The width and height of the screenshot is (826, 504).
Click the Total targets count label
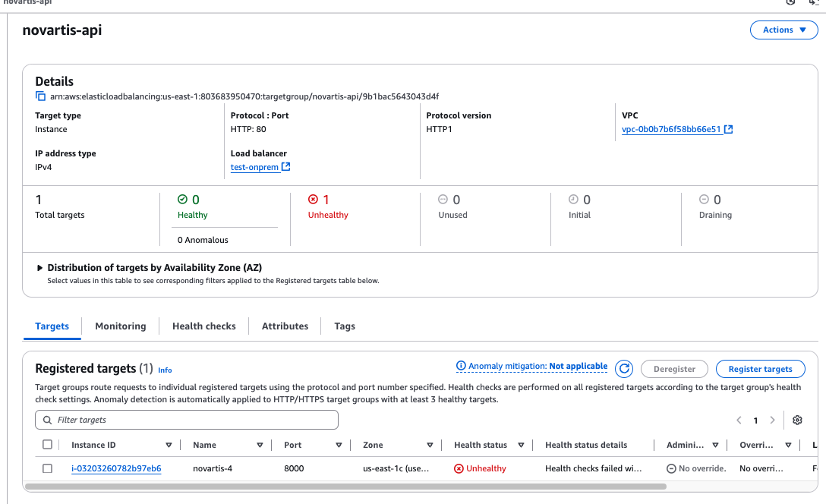point(59,215)
